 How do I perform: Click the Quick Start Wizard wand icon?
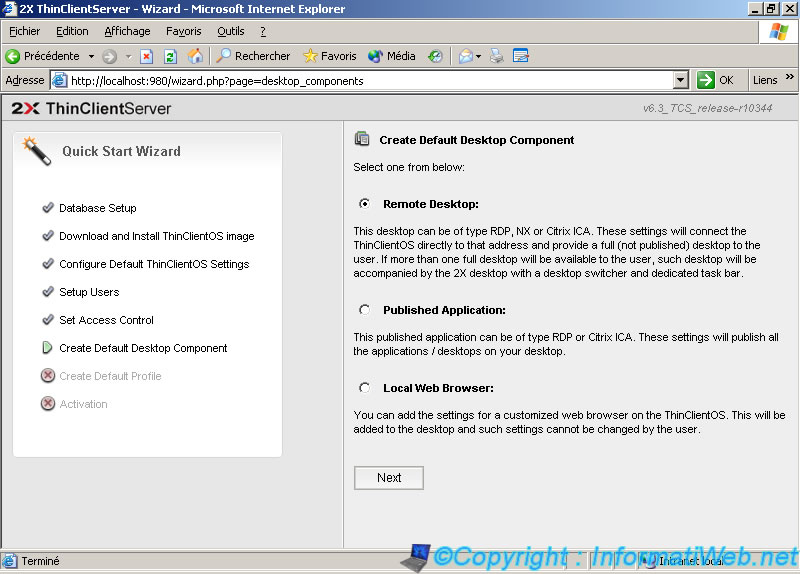point(37,151)
